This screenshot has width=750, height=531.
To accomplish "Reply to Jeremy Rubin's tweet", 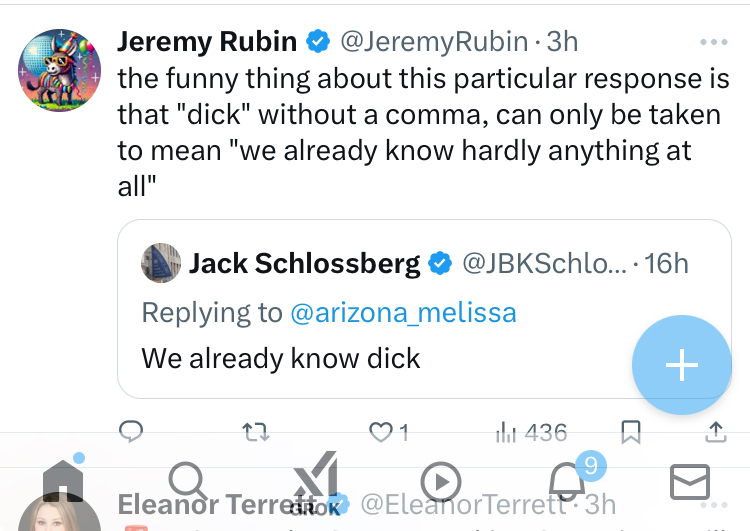I will (x=132, y=432).
